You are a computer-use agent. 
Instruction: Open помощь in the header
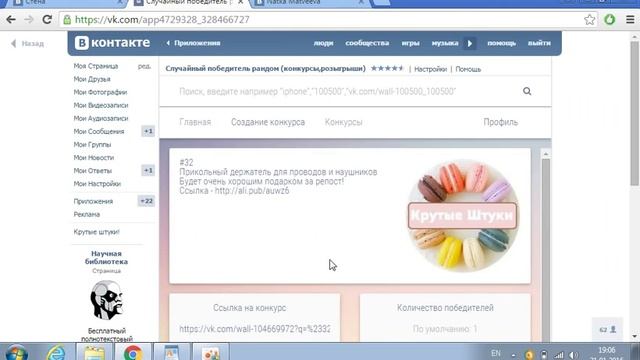[x=501, y=43]
